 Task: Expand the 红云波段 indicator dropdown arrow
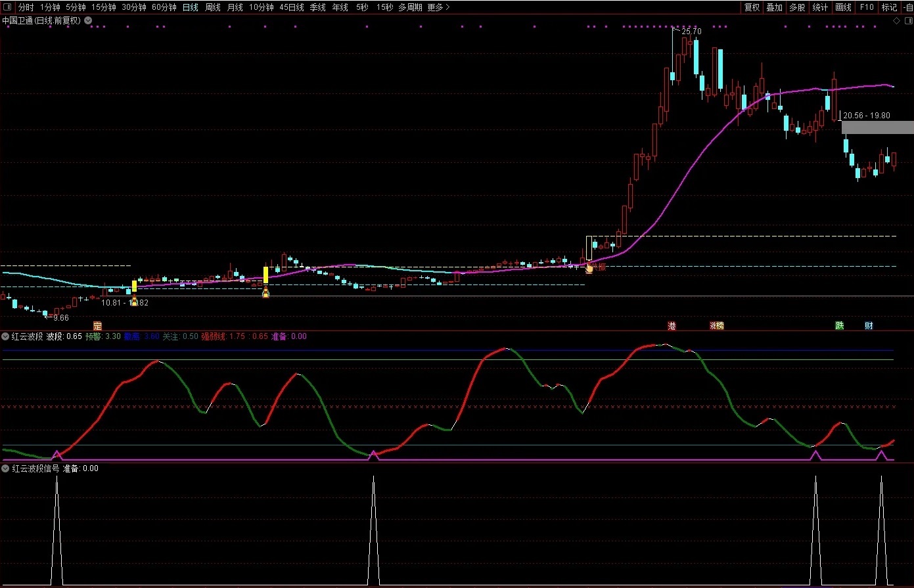click(6, 336)
